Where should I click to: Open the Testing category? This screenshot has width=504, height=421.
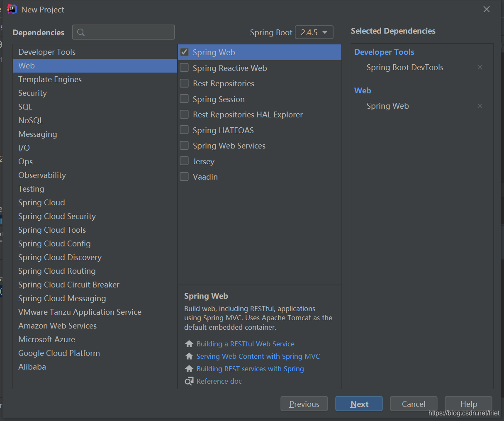(95, 189)
